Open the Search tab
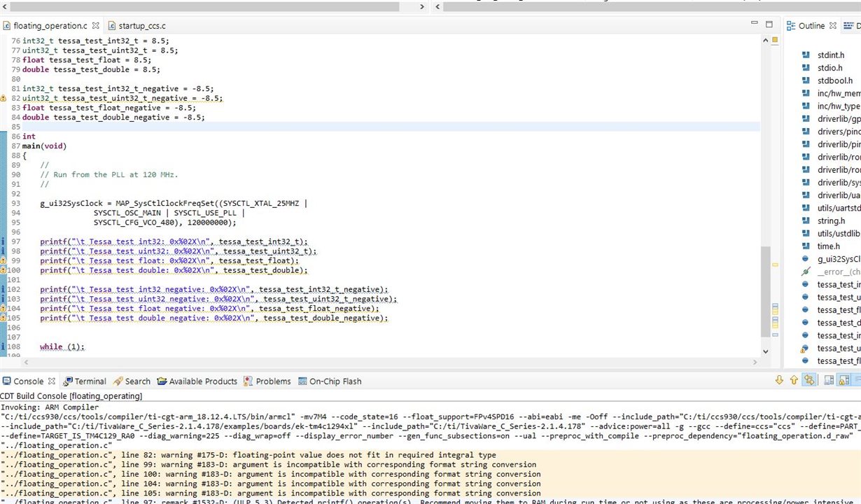The height and width of the screenshot is (504, 861). pos(132,381)
